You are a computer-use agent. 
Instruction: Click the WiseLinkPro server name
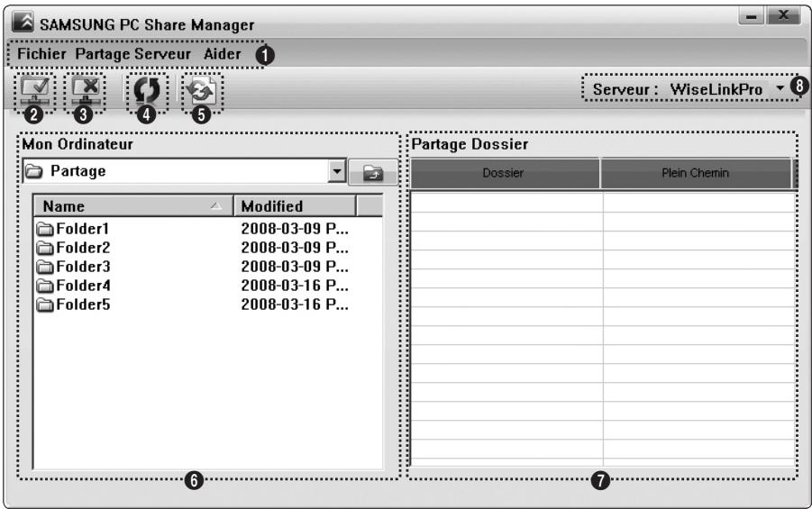coord(716,89)
